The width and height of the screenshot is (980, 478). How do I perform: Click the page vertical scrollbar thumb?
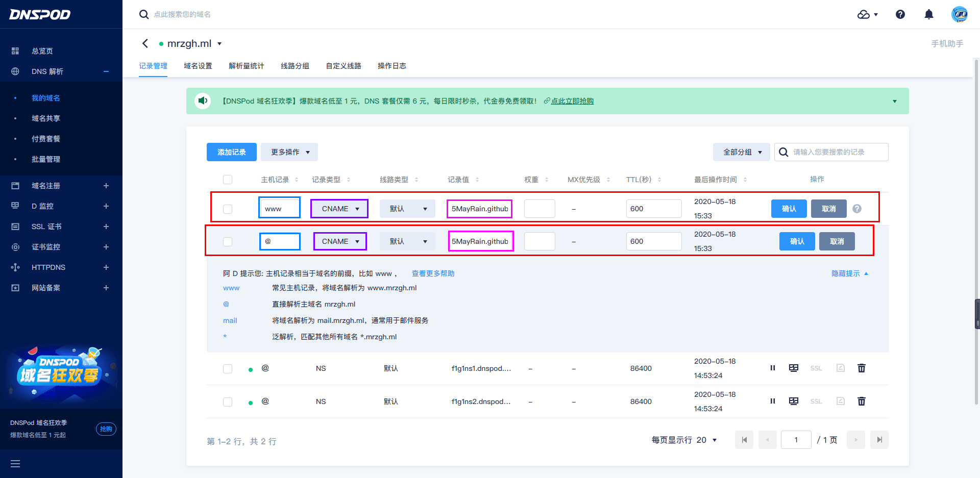pyautogui.click(x=977, y=314)
